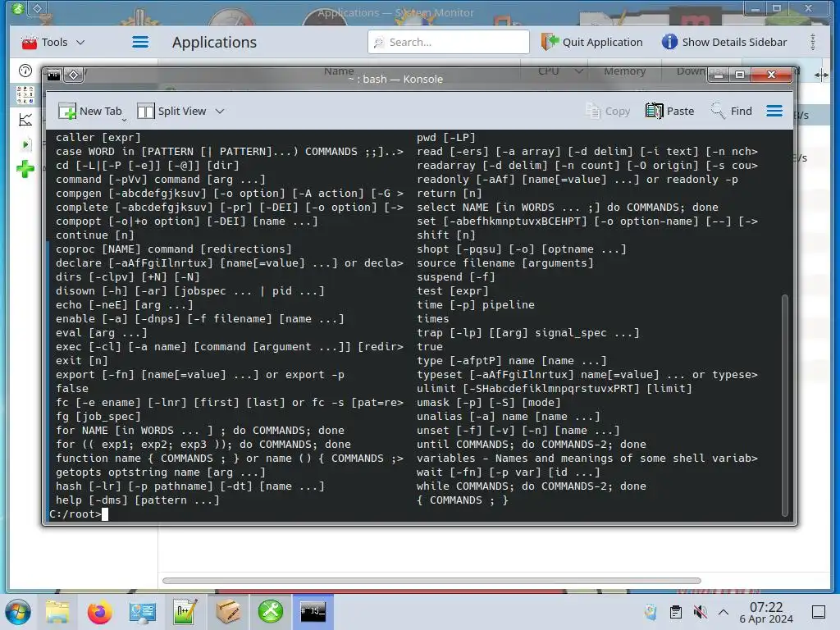Click the 'ulimit' line in terminal output
This screenshot has width=840, height=630.
point(555,388)
